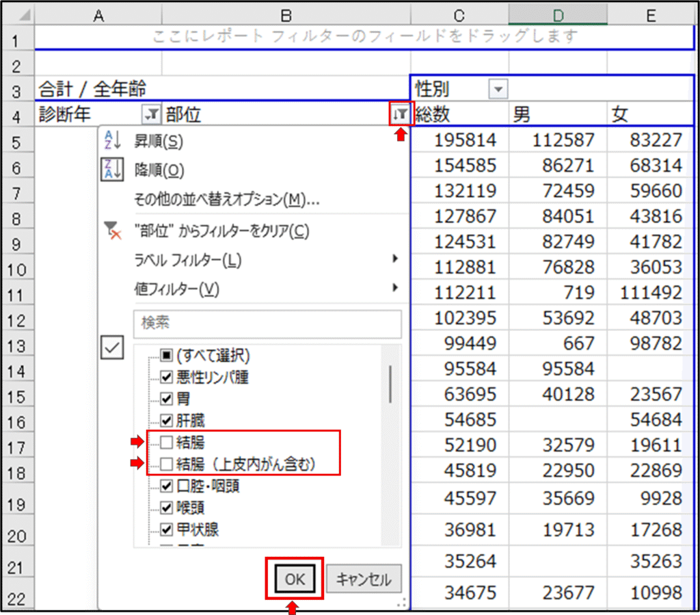The image size is (700, 615).
Task: Open the 性別 column dropdown
Action: point(499,89)
